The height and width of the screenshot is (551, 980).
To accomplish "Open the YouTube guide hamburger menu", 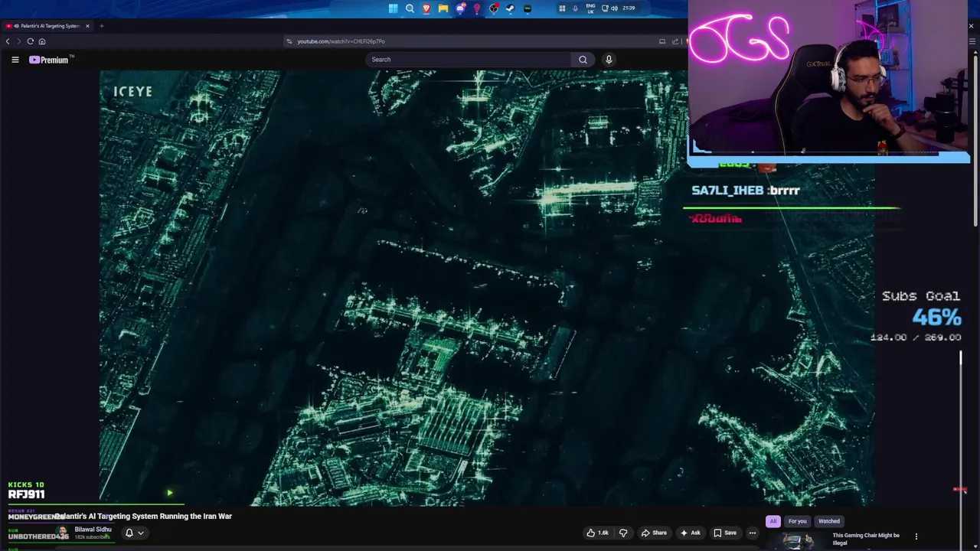I will [x=15, y=60].
